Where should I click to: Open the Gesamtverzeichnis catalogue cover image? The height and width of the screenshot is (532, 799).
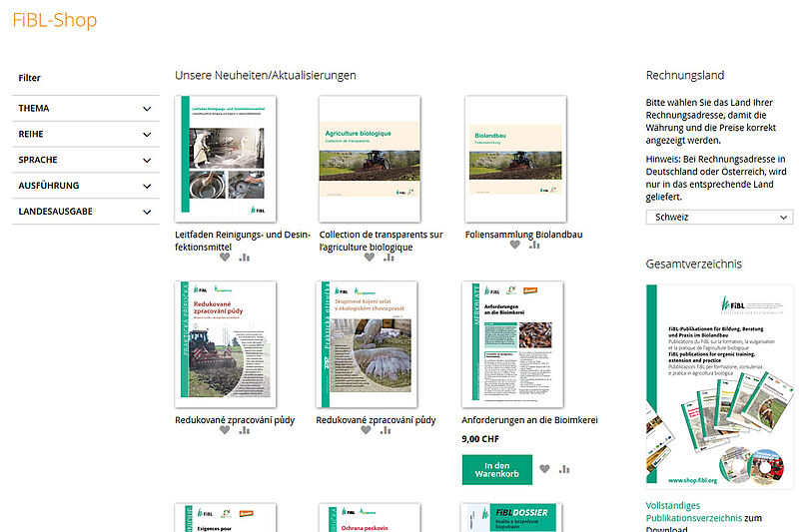coord(719,387)
